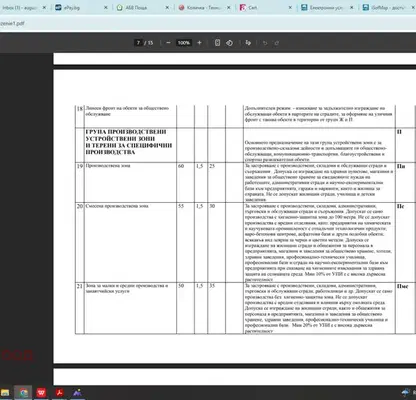
Task: Open File Explorer from the taskbar
Action: coord(5,393)
